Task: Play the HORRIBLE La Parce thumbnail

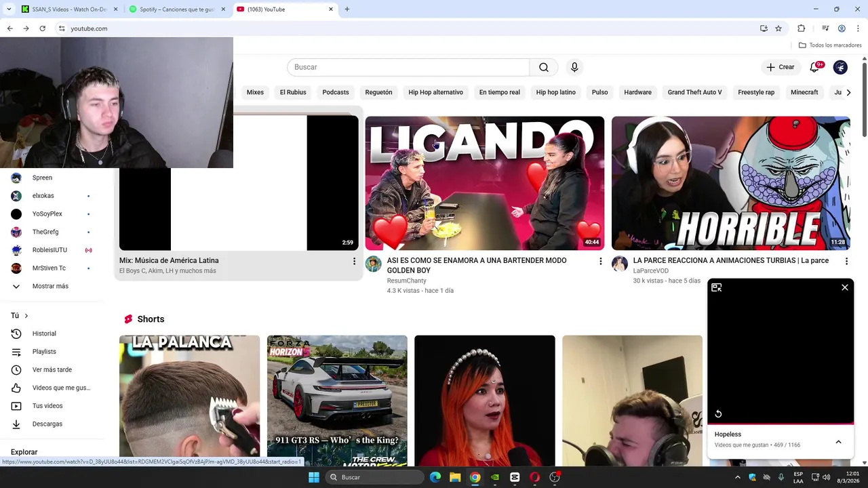Action: (x=731, y=183)
